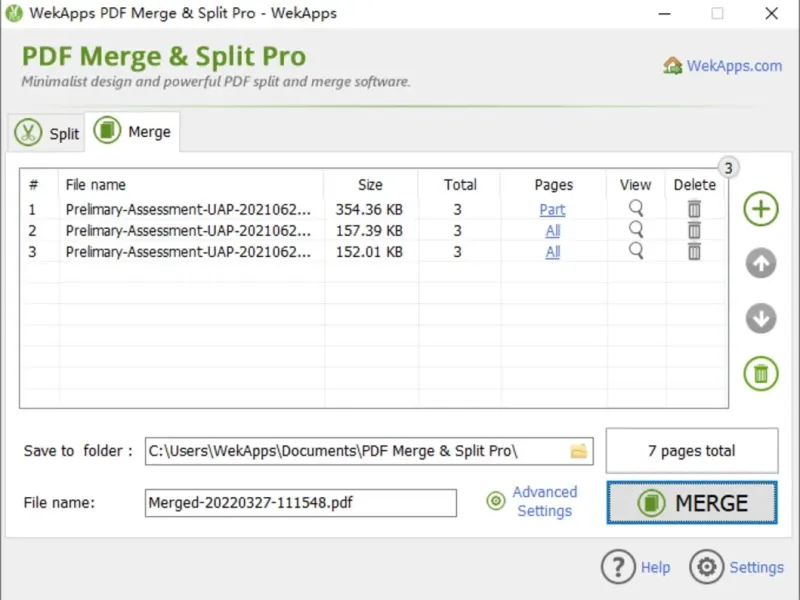Click the Size column header
This screenshot has height=600, width=800.
tap(370, 185)
